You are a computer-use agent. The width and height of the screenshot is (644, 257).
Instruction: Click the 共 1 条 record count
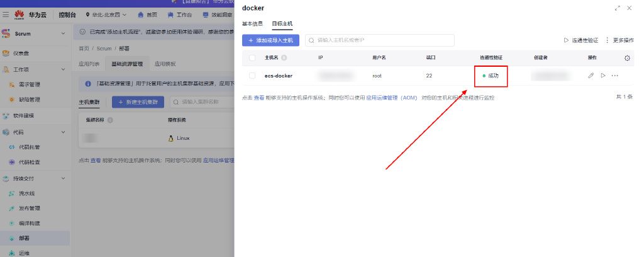[x=624, y=97]
